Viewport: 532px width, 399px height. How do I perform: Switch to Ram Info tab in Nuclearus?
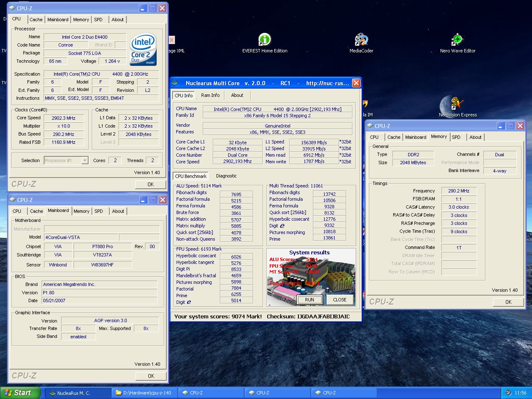point(210,95)
